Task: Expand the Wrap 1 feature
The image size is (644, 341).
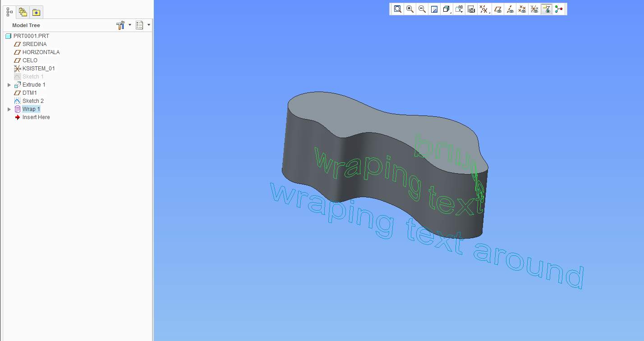Action: (x=9, y=109)
